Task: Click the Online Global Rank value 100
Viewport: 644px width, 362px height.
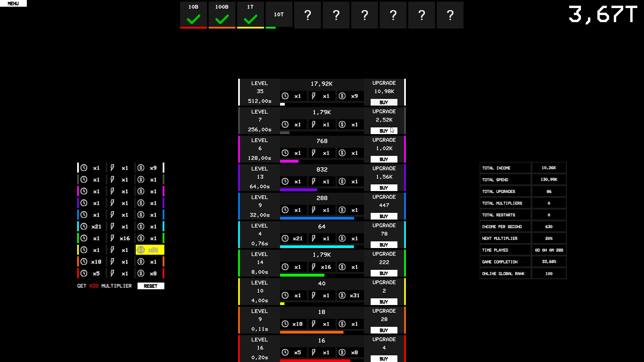Action: pos(549,274)
